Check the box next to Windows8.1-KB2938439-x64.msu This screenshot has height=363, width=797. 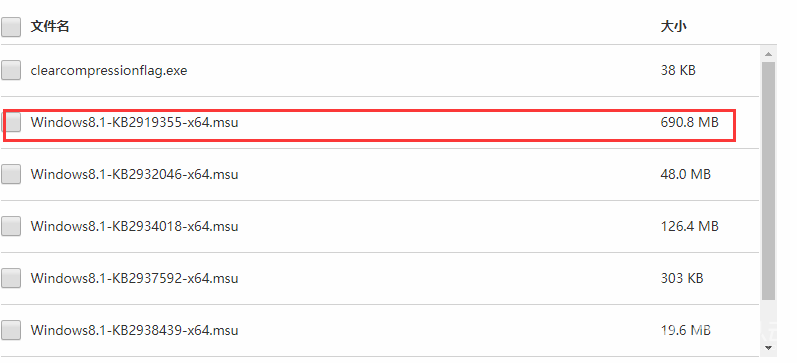11,330
